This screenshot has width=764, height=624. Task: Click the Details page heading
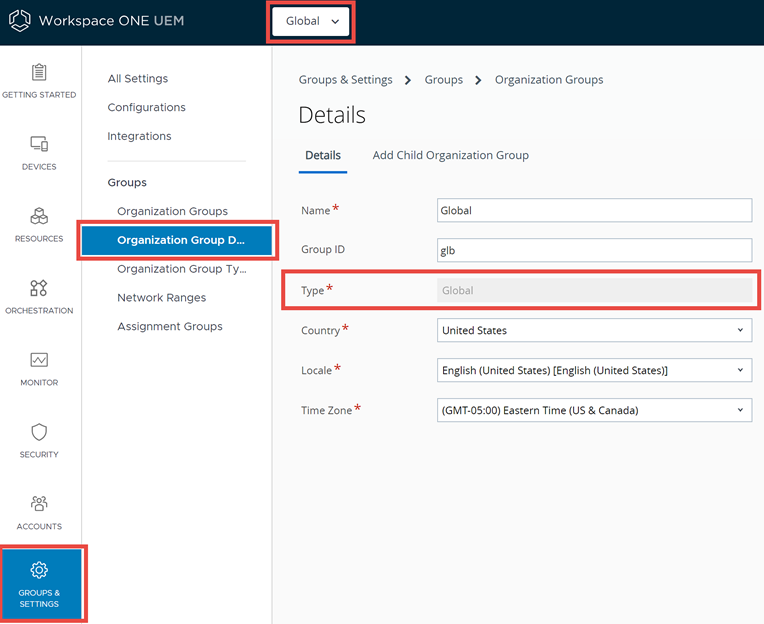click(x=332, y=115)
